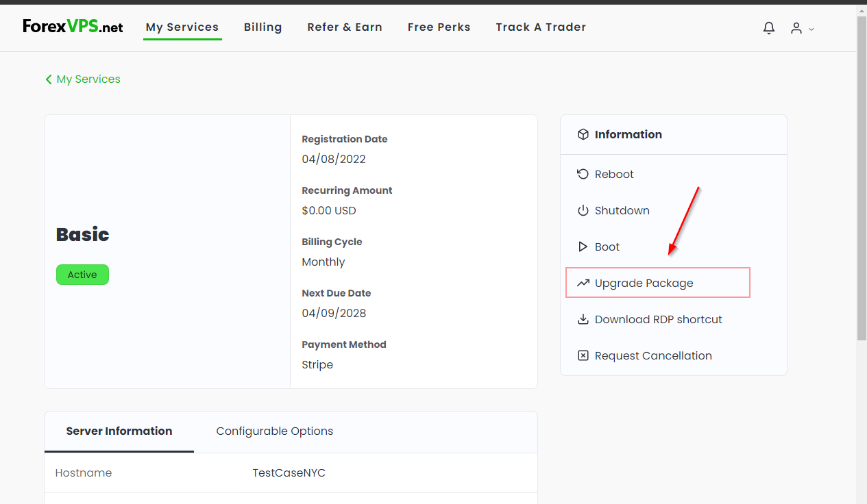Image resolution: width=867 pixels, height=504 pixels.
Task: Switch to the Configurable Options tab
Action: click(274, 431)
